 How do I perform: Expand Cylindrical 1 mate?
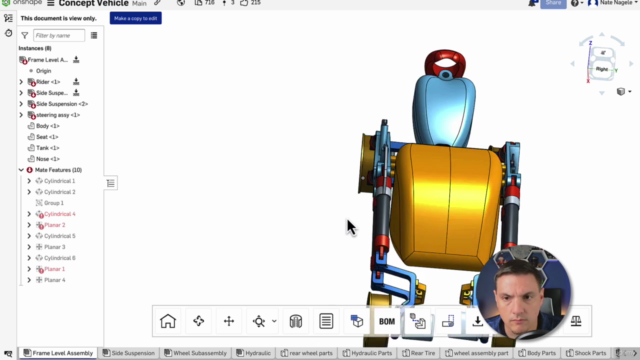coord(29,181)
